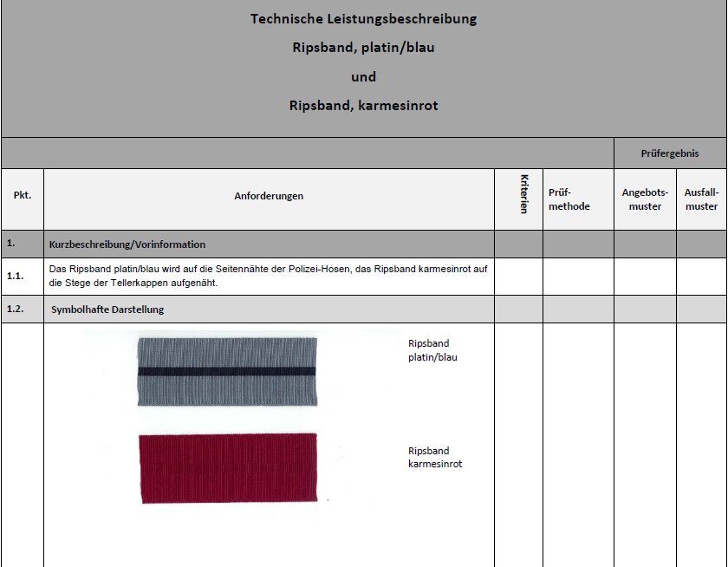Click the 'Prüfergebnis' column group header
The height and width of the screenshot is (567, 728).
pos(670,153)
